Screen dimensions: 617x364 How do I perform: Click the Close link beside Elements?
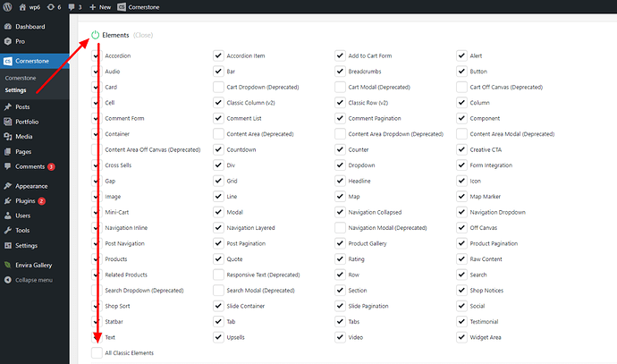coord(143,35)
